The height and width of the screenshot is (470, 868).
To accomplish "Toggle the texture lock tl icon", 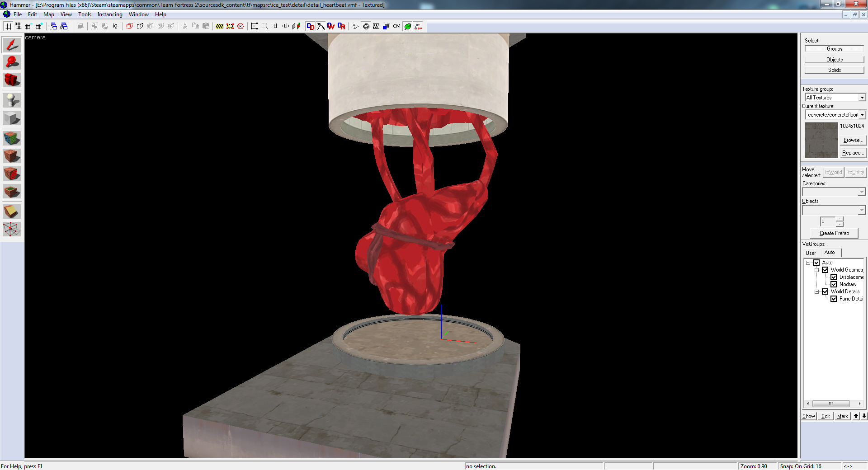I will point(275,26).
